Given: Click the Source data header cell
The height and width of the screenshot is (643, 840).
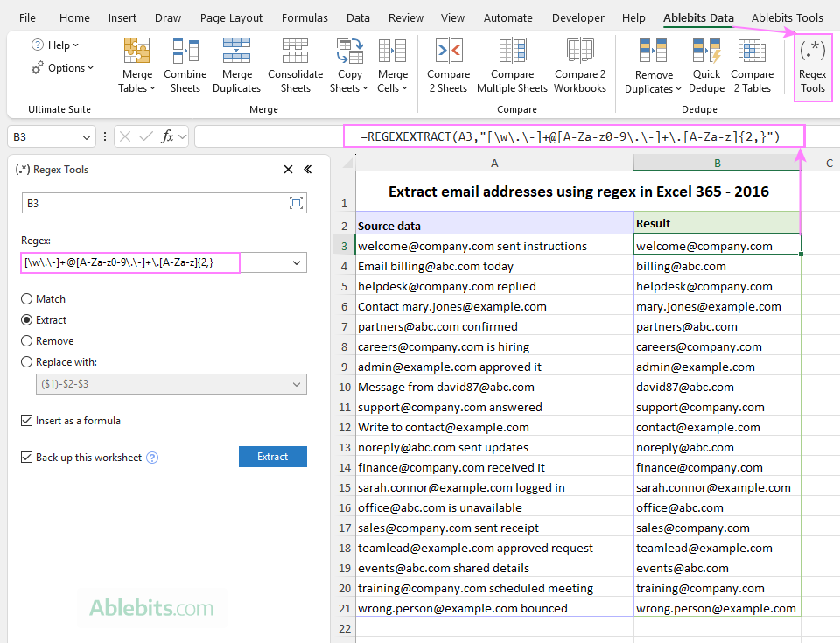Looking at the screenshot, I should click(494, 223).
